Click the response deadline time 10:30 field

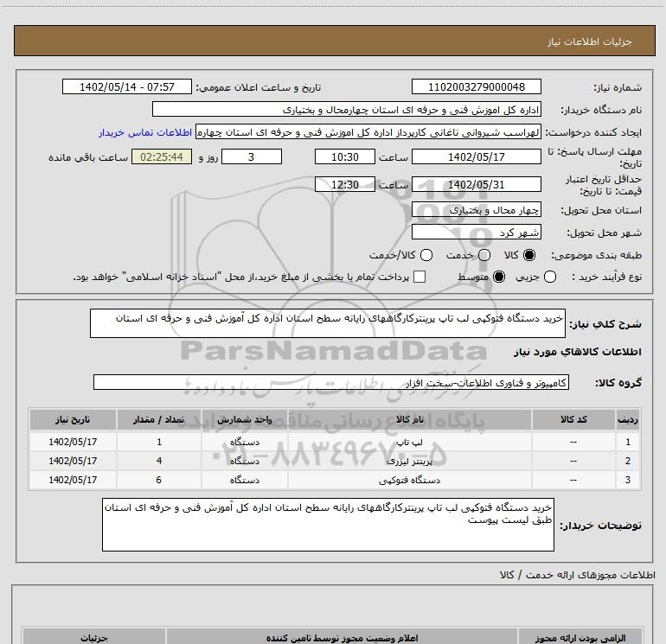[x=345, y=156]
